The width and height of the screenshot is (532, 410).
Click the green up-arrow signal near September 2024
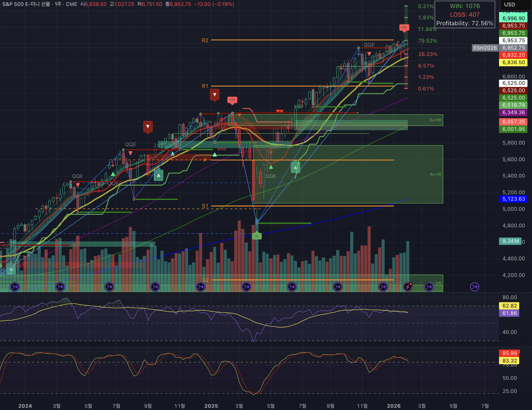(x=158, y=175)
